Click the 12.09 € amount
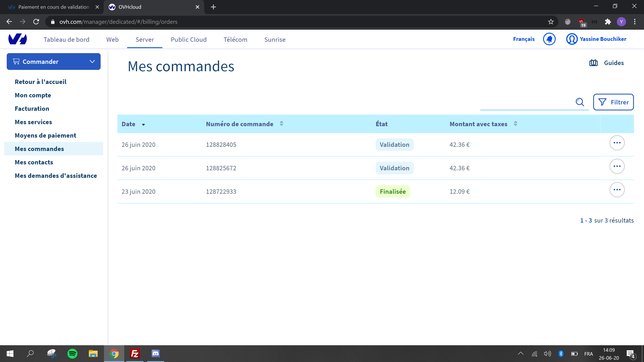The width and height of the screenshot is (644, 362). pos(460,192)
